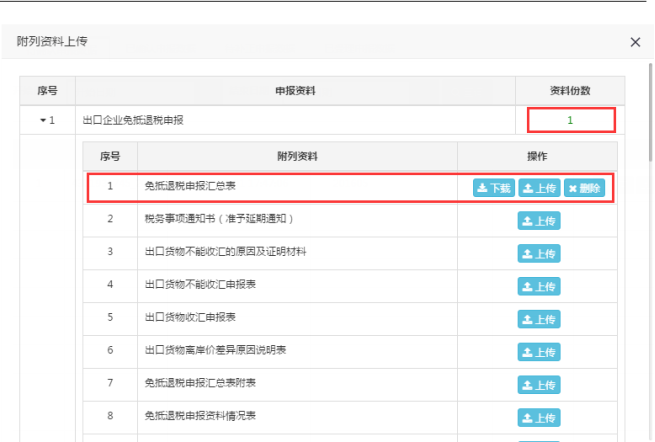
Task: Click the 资料份数 count value 1
Action: [x=570, y=120]
